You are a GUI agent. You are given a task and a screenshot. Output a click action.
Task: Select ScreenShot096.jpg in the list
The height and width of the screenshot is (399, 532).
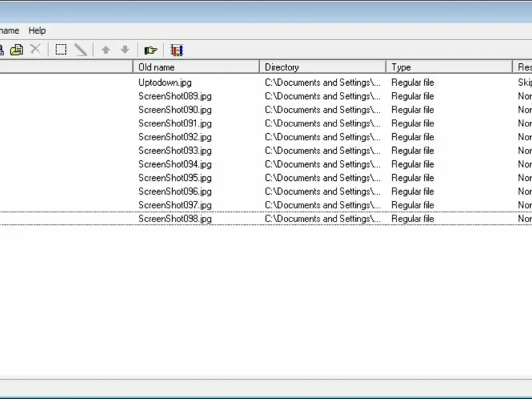point(175,192)
